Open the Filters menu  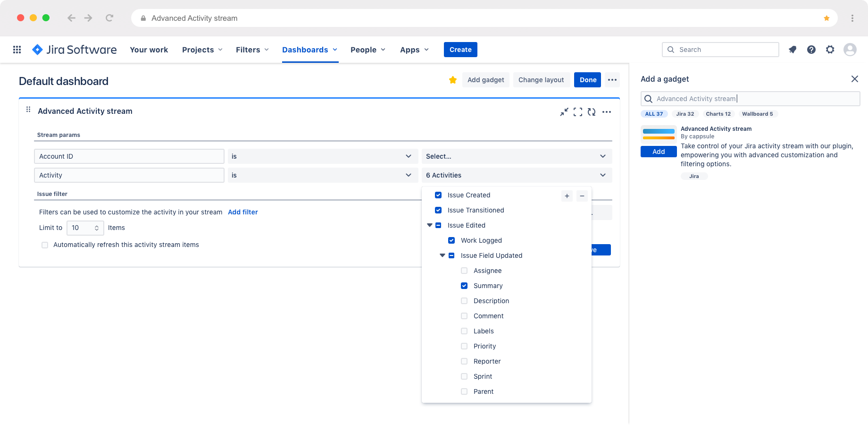252,50
